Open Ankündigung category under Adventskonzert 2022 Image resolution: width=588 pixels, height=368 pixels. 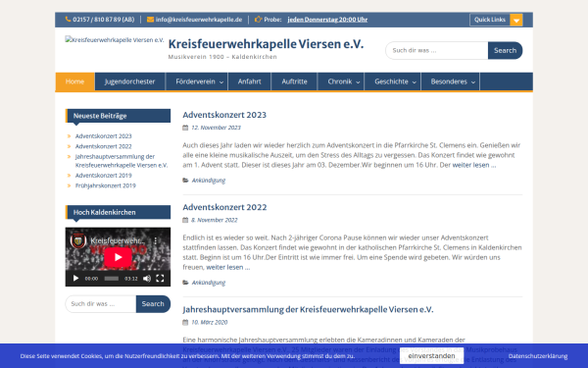click(209, 283)
